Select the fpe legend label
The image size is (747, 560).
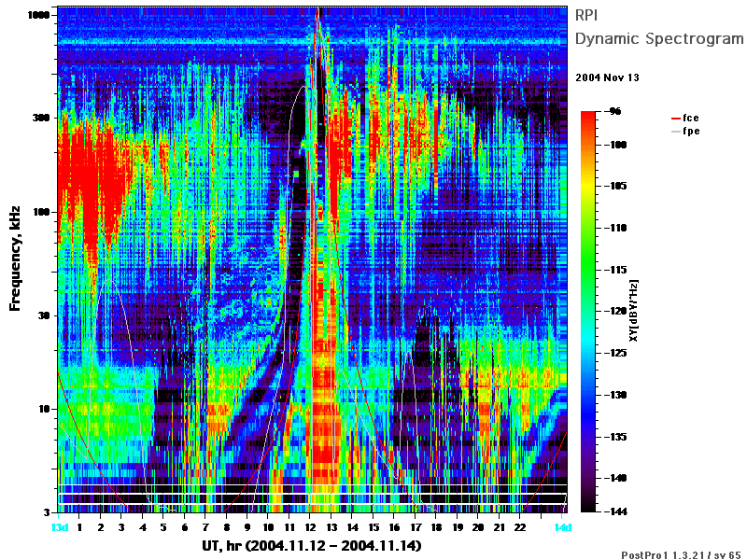691,132
